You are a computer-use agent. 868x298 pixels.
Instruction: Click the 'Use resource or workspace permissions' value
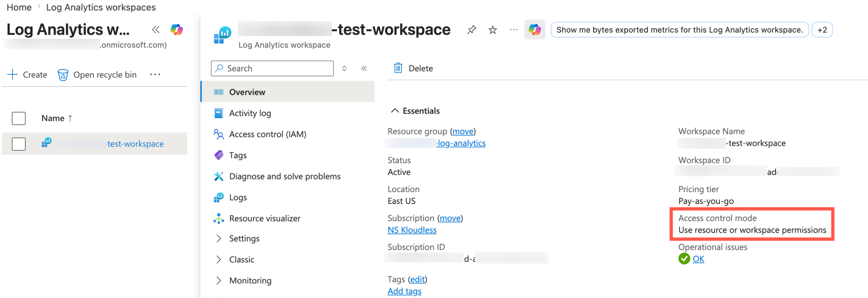click(752, 230)
